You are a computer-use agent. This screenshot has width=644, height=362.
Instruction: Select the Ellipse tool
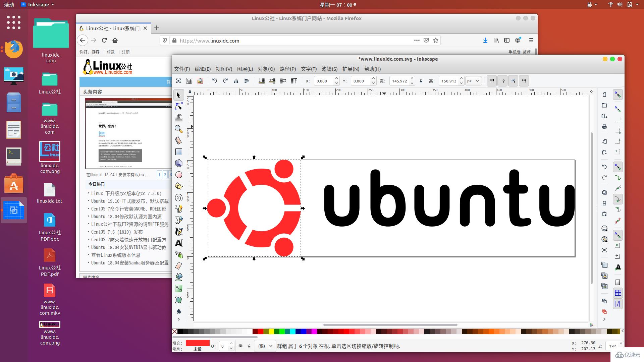pos(178,175)
